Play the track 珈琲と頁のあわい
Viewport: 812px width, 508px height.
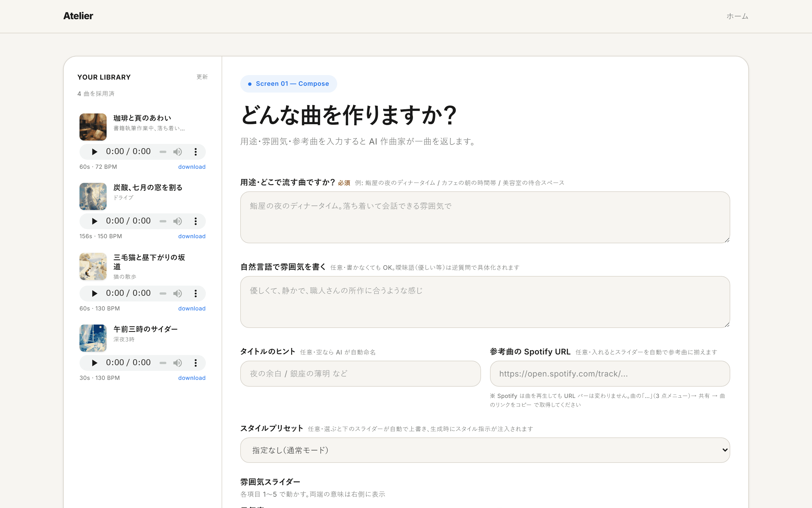click(x=94, y=152)
